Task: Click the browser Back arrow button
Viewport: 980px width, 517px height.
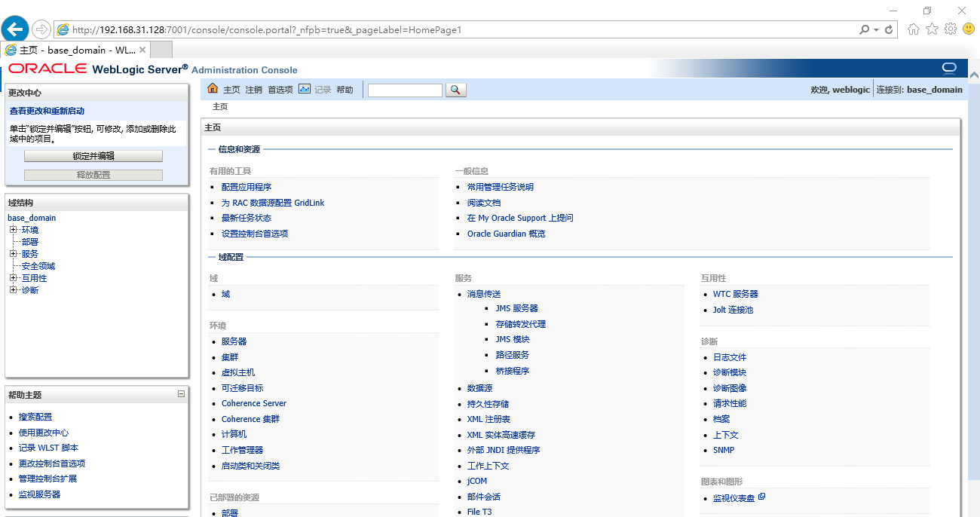Action: (x=15, y=29)
